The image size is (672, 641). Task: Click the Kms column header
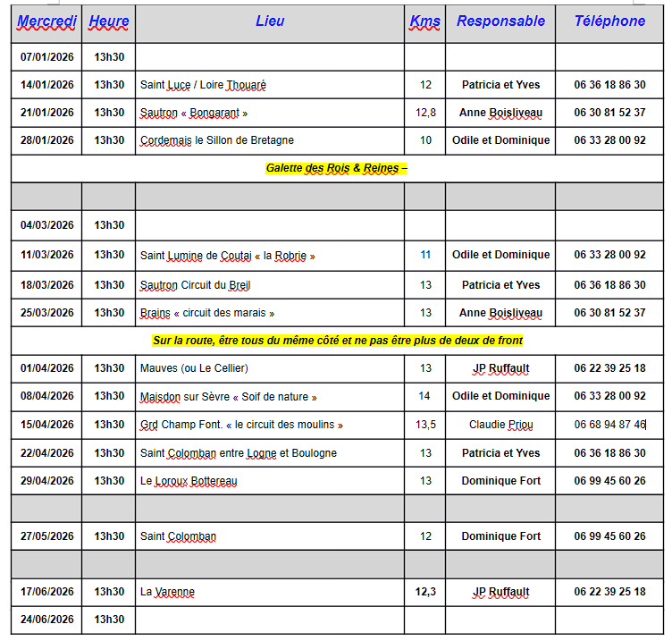click(x=424, y=21)
